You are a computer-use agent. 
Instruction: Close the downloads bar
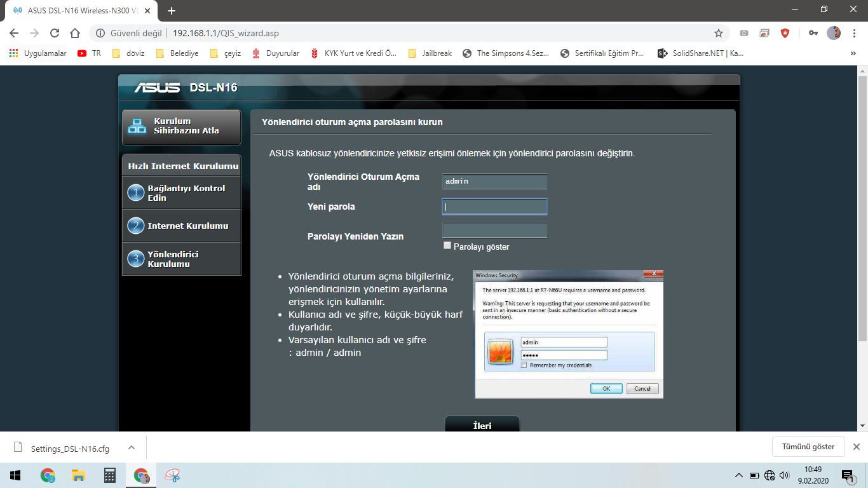[856, 447]
